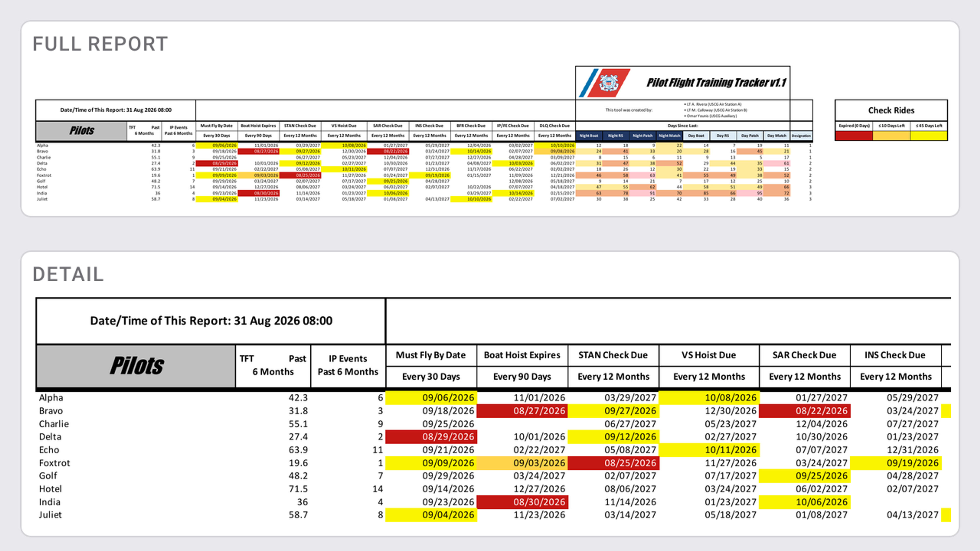Click the Night Match column header in Full Report
The width and height of the screenshot is (980, 551).
[669, 136]
